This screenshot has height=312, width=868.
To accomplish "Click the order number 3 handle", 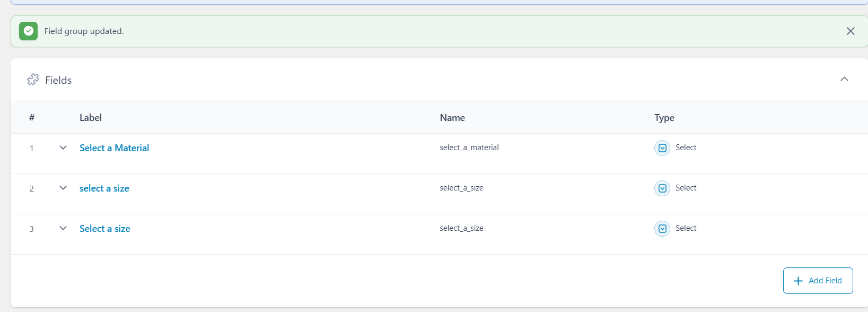I will coord(32,229).
